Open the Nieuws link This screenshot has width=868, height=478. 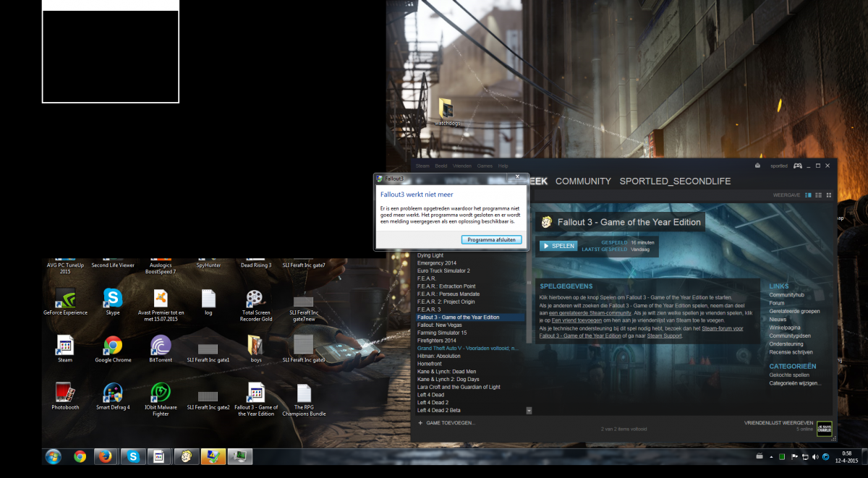(778, 319)
